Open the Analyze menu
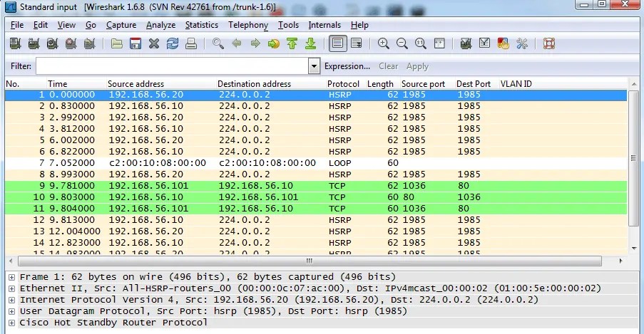 tap(160, 25)
